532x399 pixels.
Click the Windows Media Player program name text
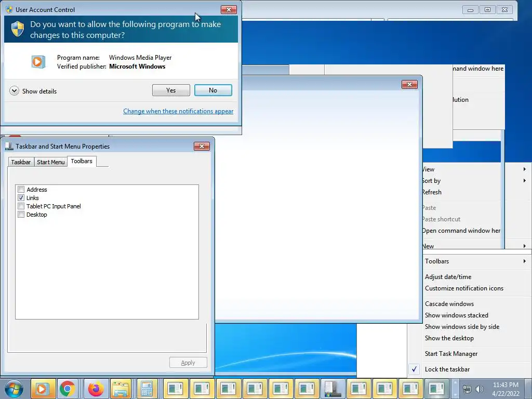(140, 58)
